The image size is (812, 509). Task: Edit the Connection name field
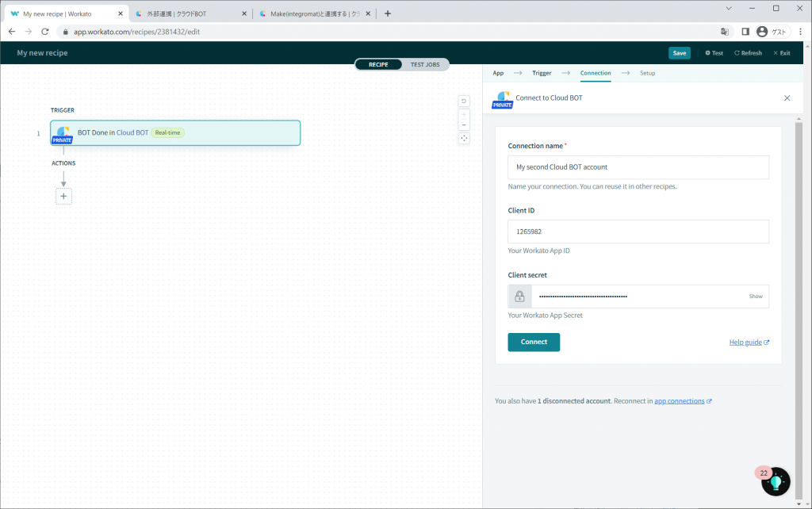click(x=638, y=167)
